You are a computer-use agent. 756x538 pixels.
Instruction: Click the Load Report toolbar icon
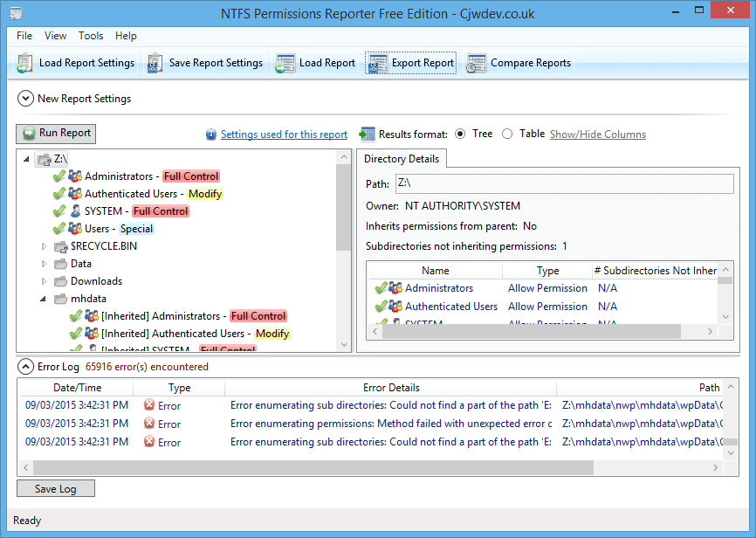tap(285, 63)
